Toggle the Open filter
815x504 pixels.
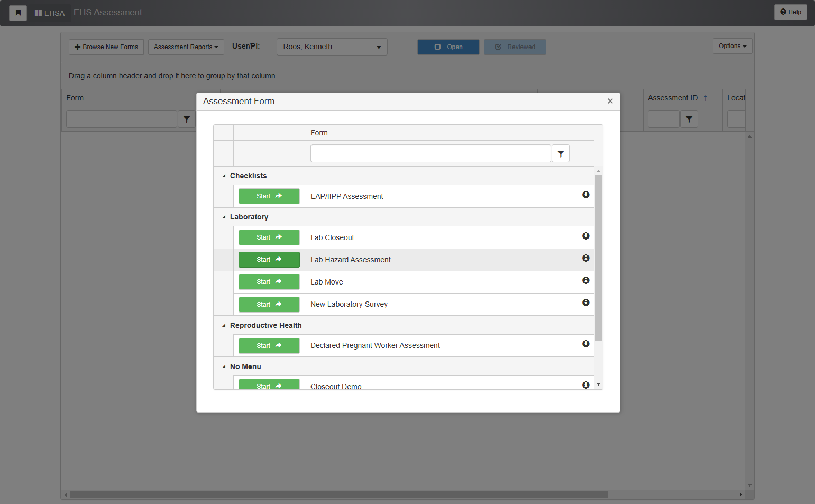tap(448, 47)
